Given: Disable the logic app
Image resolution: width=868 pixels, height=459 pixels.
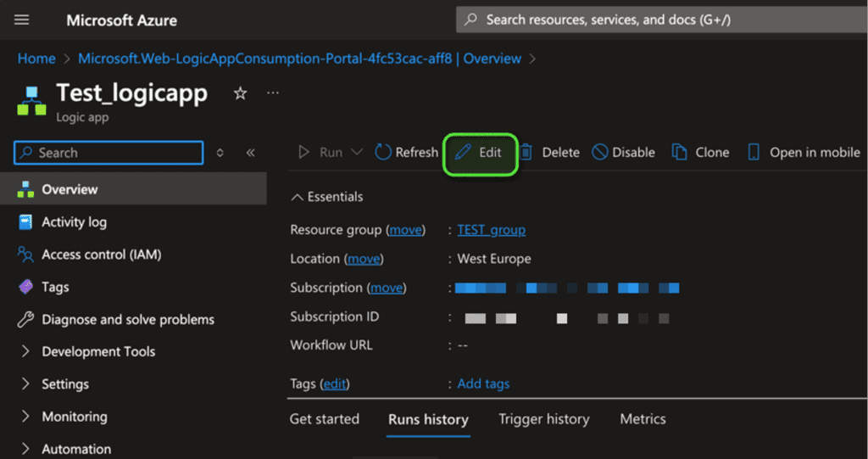Looking at the screenshot, I should (624, 153).
